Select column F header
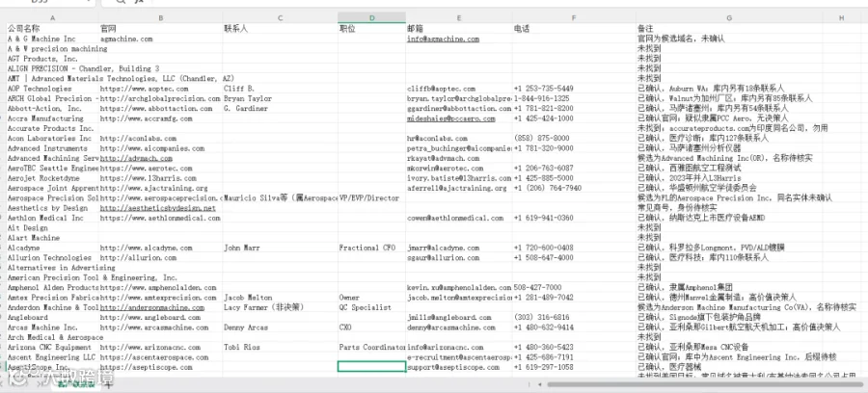Image resolution: width=868 pixels, height=393 pixels. tap(574, 17)
